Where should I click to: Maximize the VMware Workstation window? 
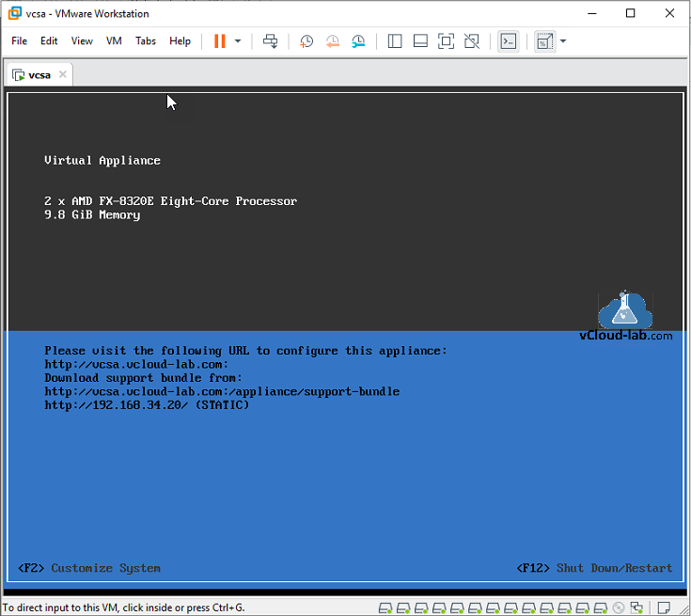631,14
